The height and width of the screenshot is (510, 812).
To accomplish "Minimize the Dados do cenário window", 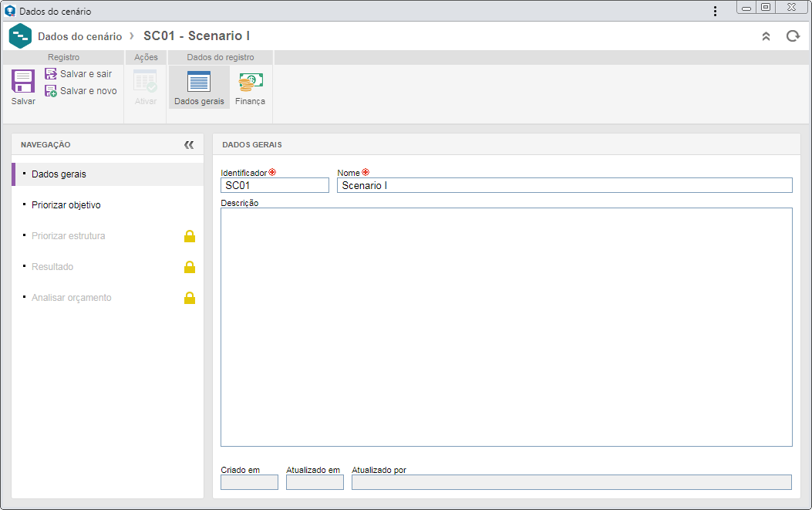I will 746,7.
